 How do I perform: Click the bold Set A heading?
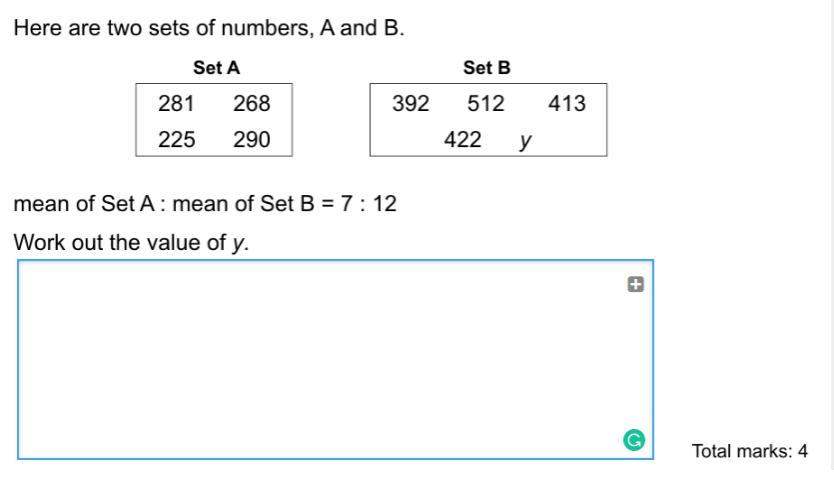216,68
